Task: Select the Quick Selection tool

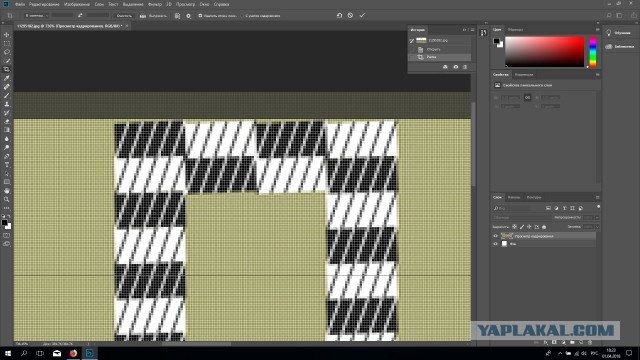Action: tap(7, 61)
